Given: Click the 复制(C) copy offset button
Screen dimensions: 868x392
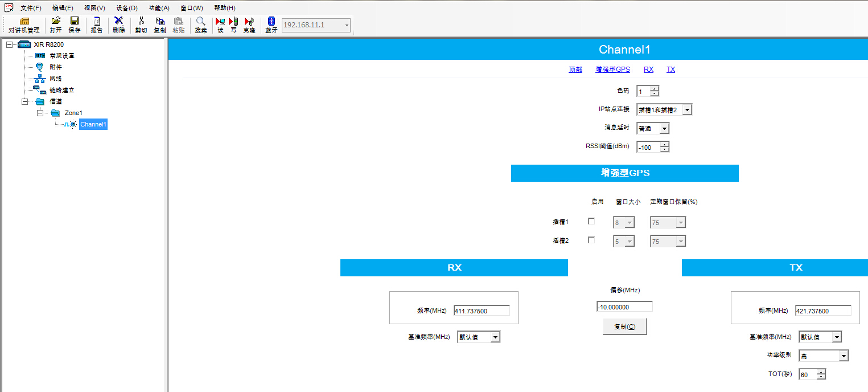Looking at the screenshot, I should (x=624, y=326).
